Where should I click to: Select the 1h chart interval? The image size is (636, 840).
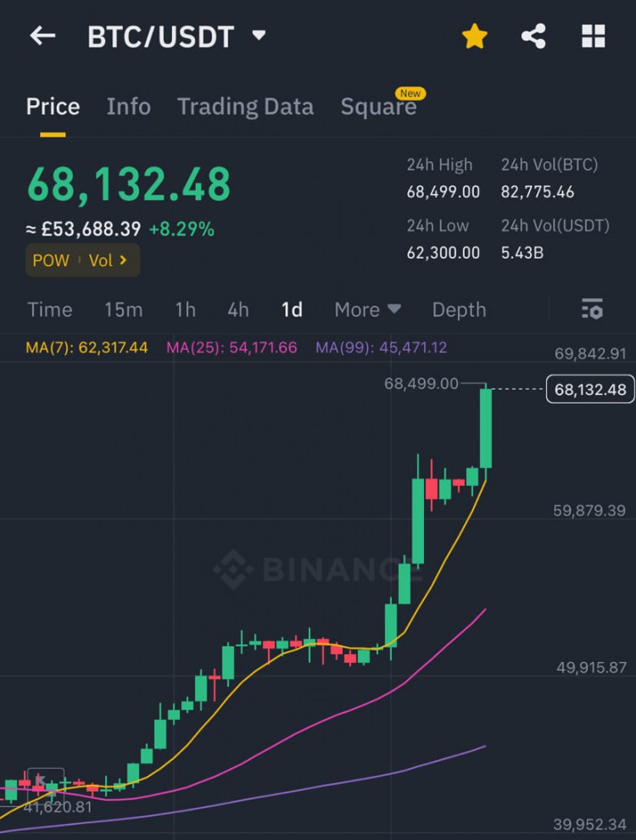click(x=186, y=309)
